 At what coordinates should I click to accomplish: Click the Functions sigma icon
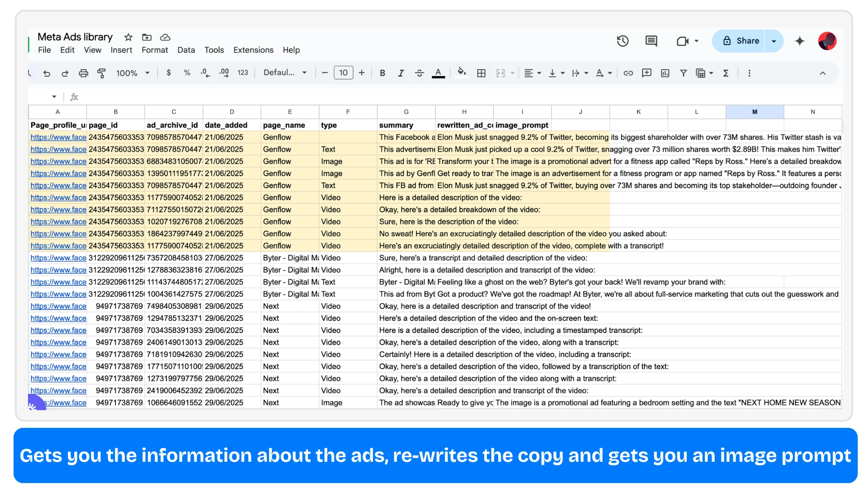(x=726, y=73)
